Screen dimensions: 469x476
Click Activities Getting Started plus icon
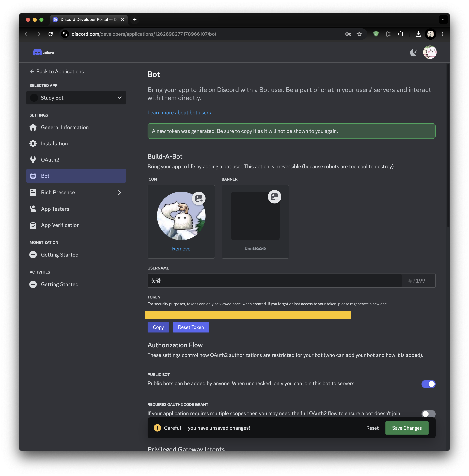[33, 284]
